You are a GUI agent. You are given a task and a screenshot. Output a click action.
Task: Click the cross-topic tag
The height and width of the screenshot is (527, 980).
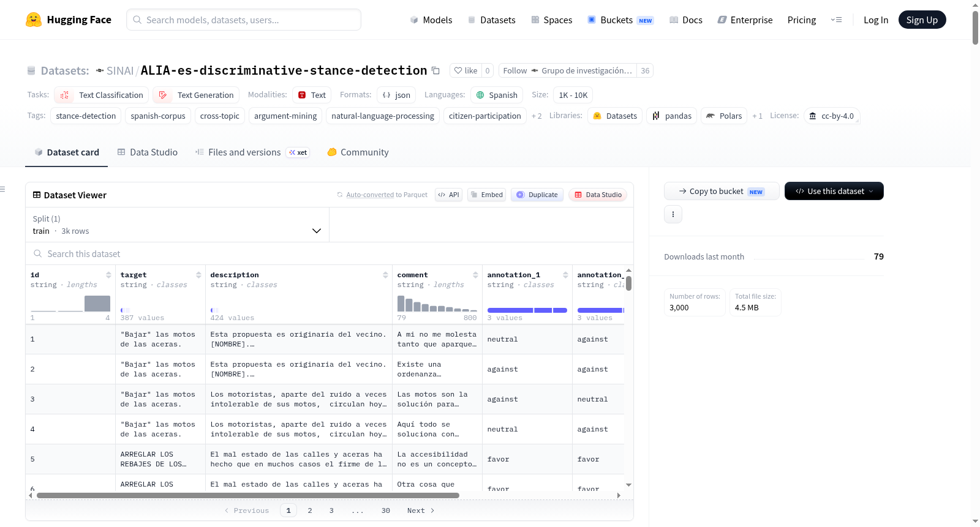(x=220, y=116)
